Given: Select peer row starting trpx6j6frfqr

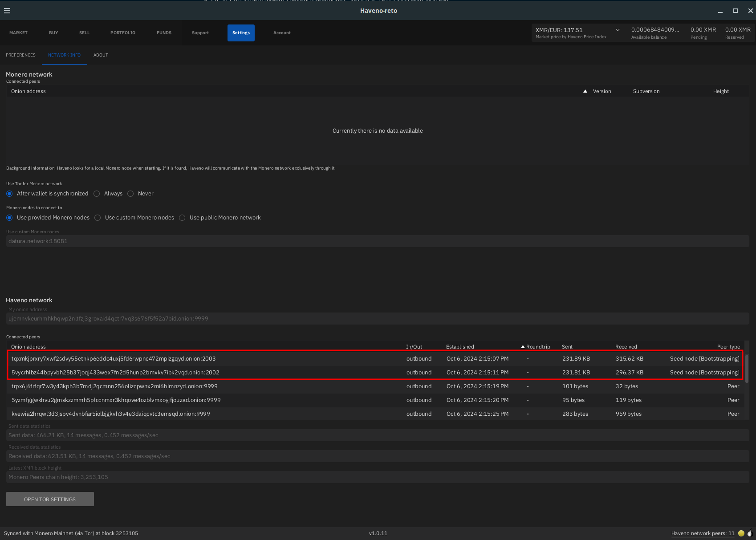Looking at the screenshot, I should [x=375, y=386].
